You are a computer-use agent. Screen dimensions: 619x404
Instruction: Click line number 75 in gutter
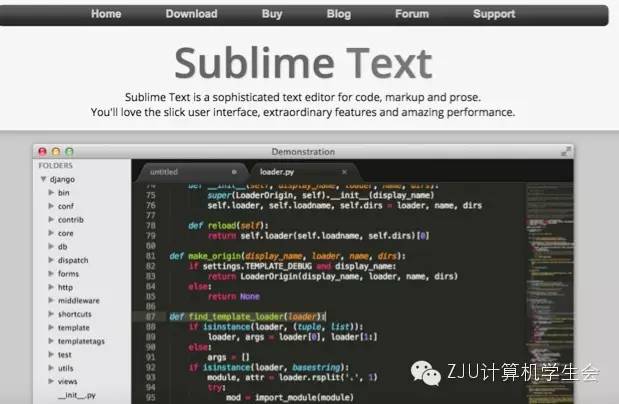(x=150, y=195)
